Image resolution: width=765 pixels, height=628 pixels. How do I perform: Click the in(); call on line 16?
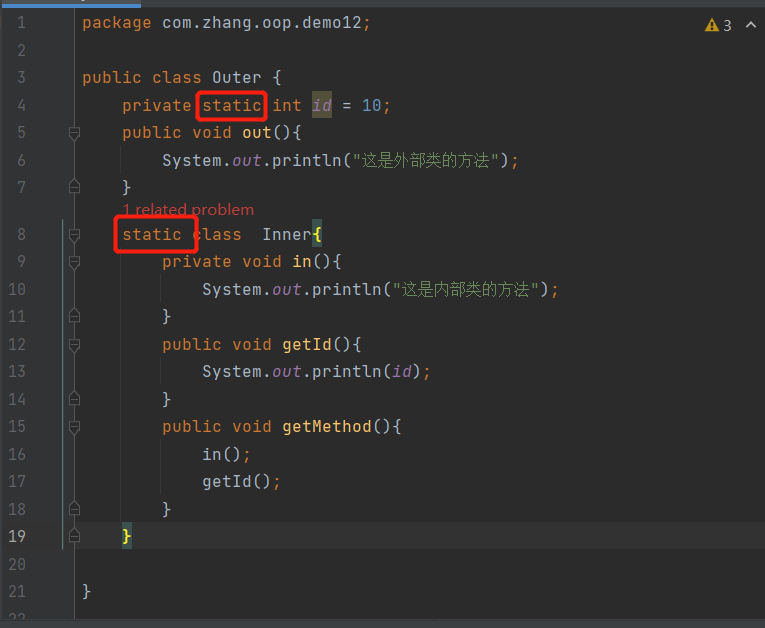[226, 455]
